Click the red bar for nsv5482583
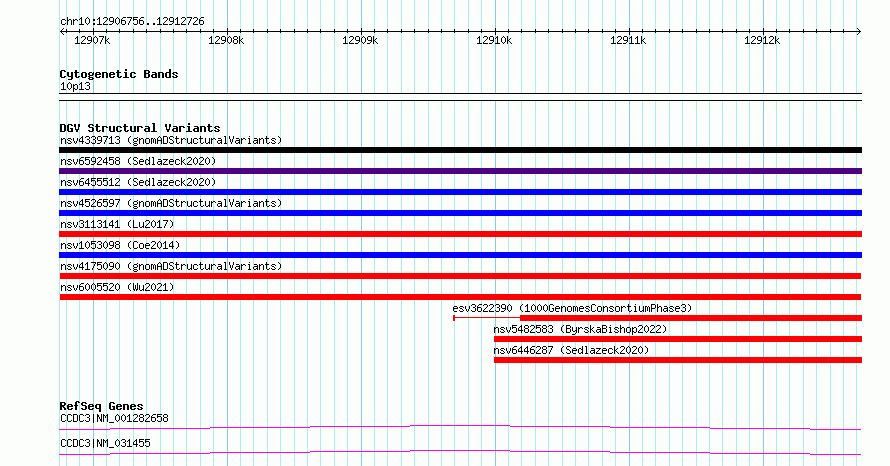The width and height of the screenshot is (890, 466). pos(678,339)
